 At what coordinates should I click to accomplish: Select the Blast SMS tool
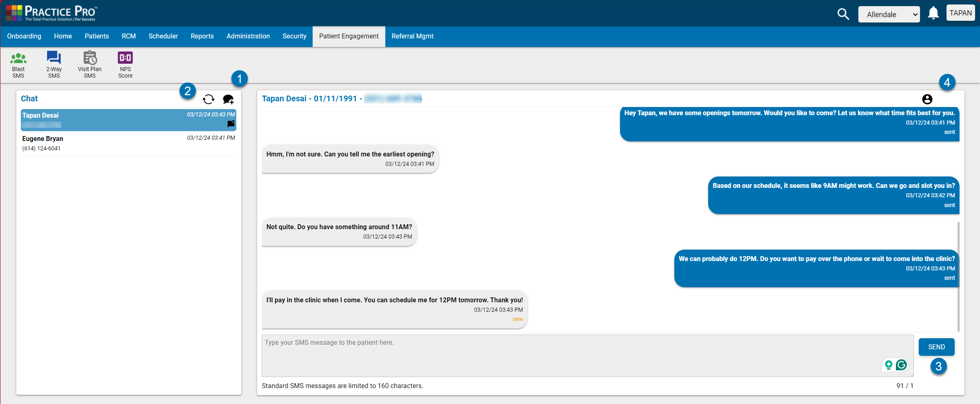tap(18, 64)
